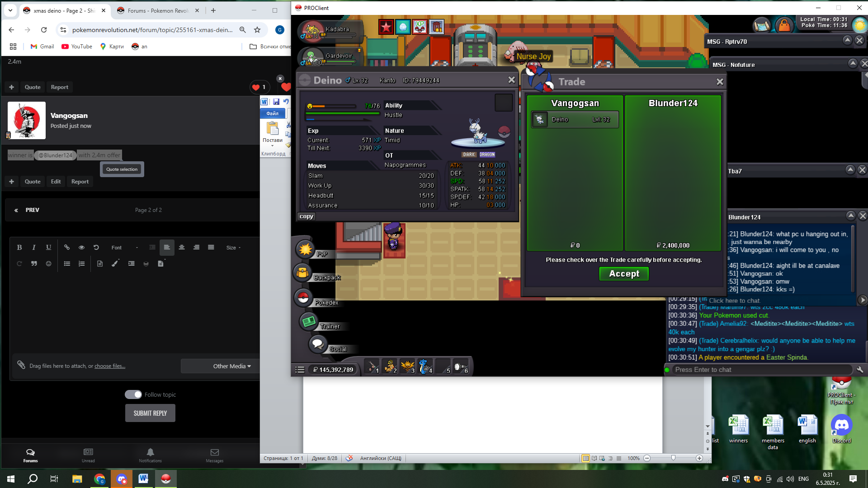
Task: Open the Trainer card menu
Action: (309, 322)
